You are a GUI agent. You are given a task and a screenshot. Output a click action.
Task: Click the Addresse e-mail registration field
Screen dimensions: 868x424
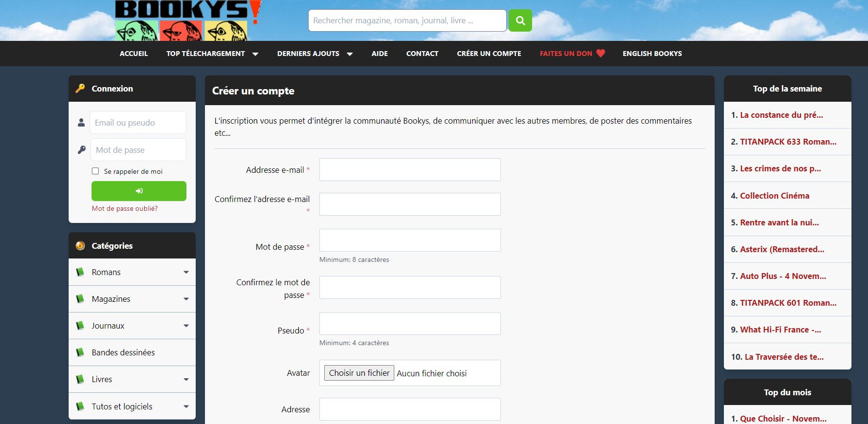point(410,170)
